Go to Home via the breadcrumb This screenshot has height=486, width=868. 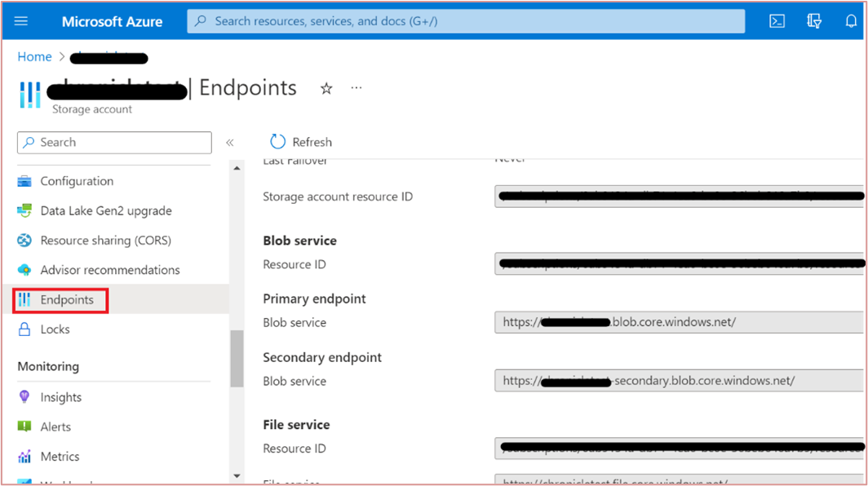click(34, 56)
